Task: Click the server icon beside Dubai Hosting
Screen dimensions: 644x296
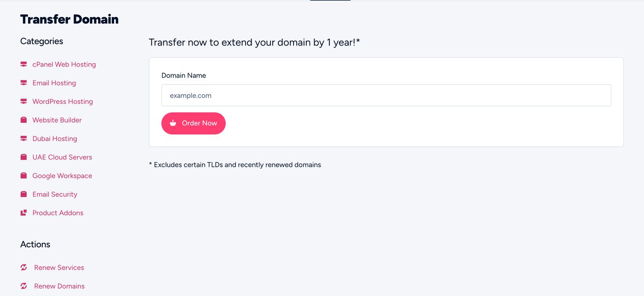Action: 23,138
